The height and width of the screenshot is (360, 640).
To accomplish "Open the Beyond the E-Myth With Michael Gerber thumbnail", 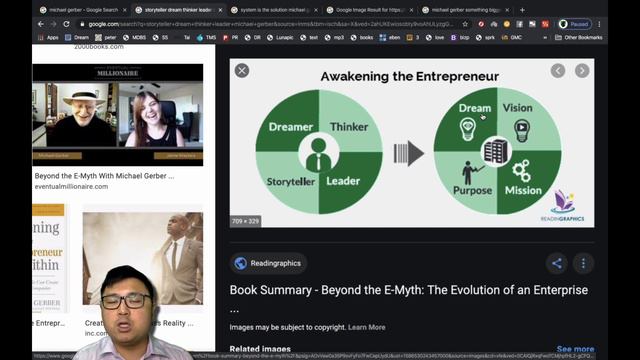I will click(118, 115).
